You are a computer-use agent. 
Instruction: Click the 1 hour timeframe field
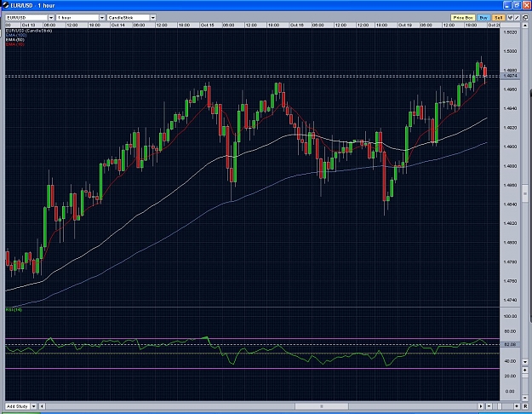pyautogui.click(x=77, y=18)
